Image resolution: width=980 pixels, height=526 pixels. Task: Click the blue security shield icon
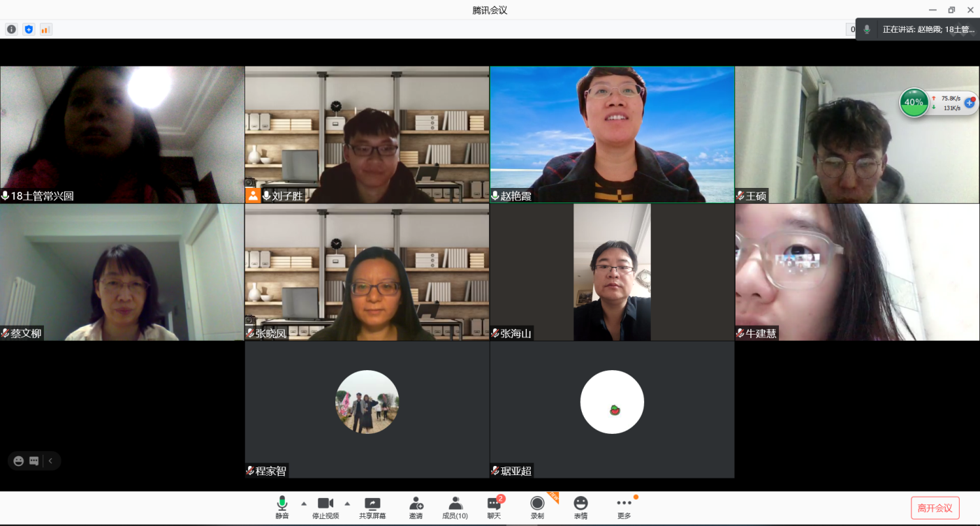(29, 29)
